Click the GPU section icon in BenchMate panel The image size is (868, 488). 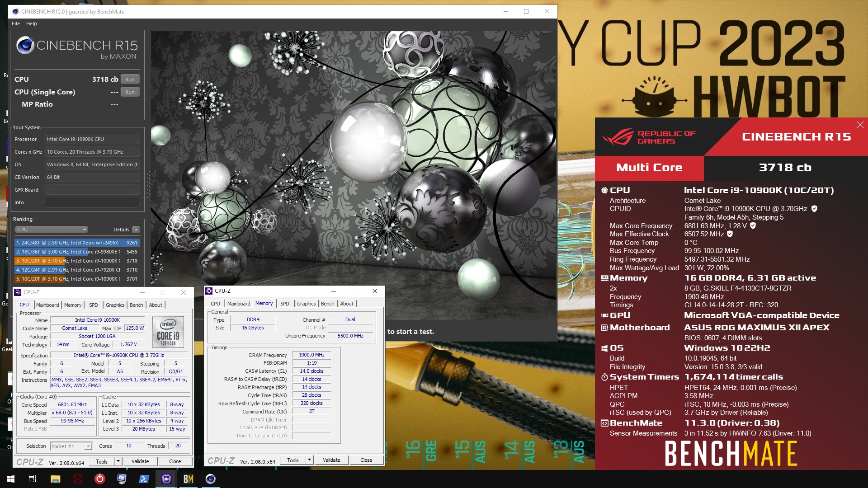604,315
